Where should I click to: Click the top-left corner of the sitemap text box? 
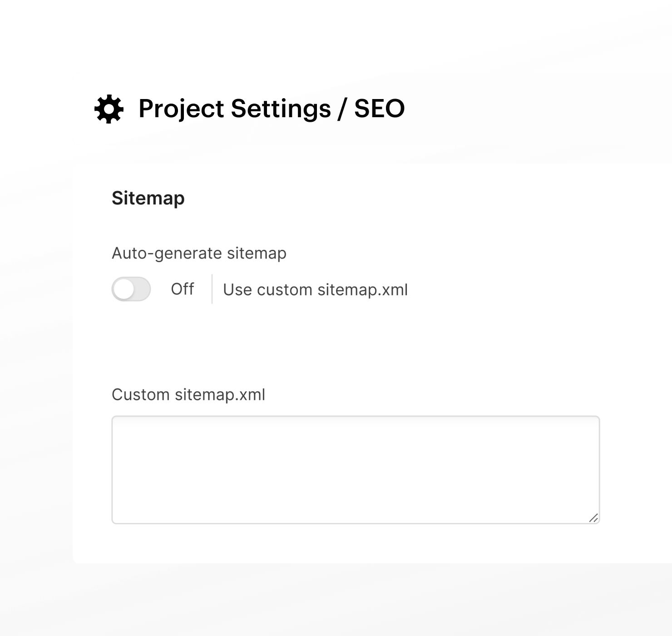(x=114, y=418)
